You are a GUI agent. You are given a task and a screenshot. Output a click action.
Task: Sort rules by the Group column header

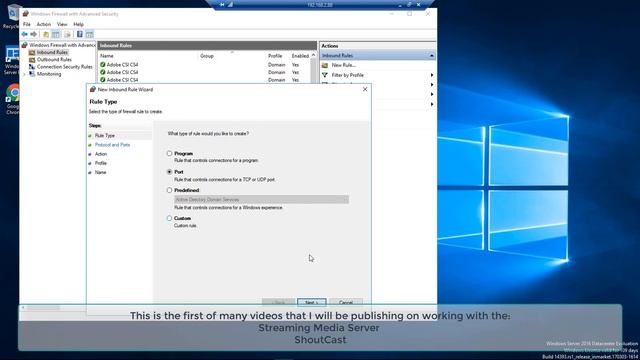[x=207, y=56]
